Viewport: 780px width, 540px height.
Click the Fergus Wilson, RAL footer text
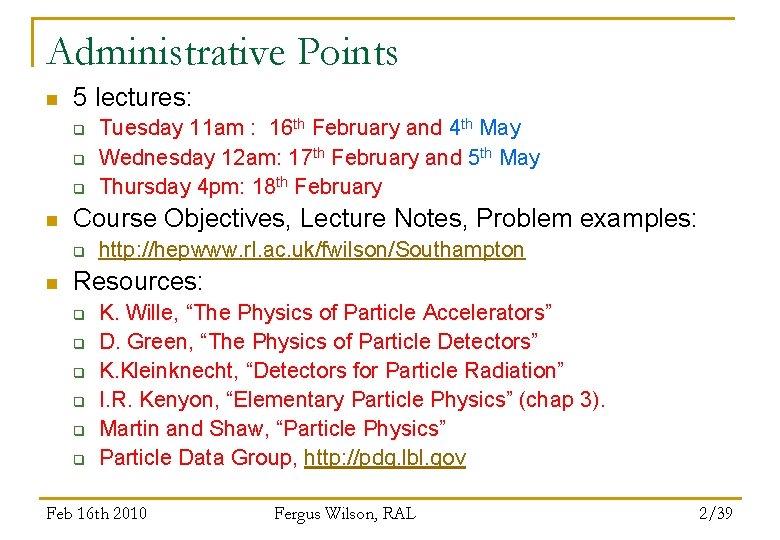pos(345,513)
